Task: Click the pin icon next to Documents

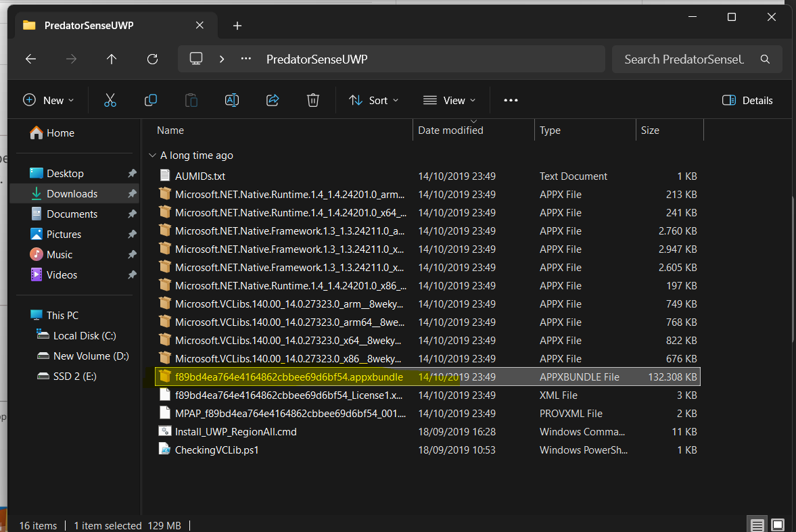Action: (x=132, y=214)
